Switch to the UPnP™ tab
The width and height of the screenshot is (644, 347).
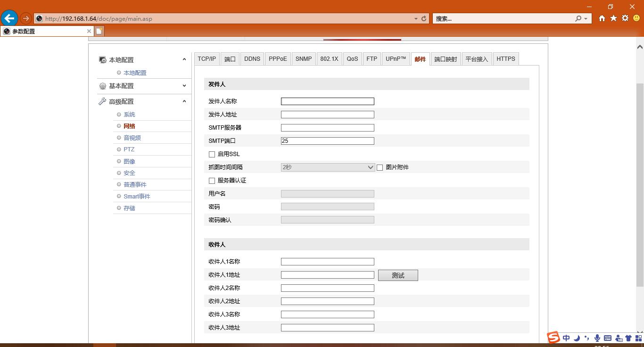point(396,59)
